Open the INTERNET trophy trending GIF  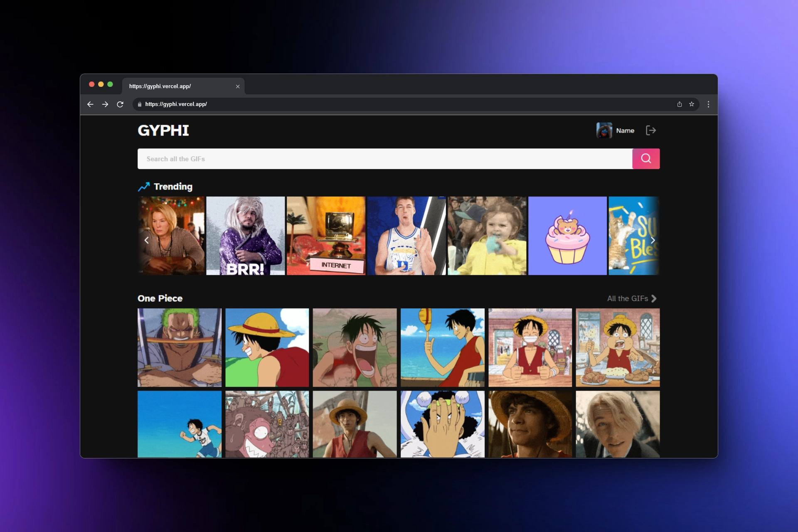(x=326, y=236)
